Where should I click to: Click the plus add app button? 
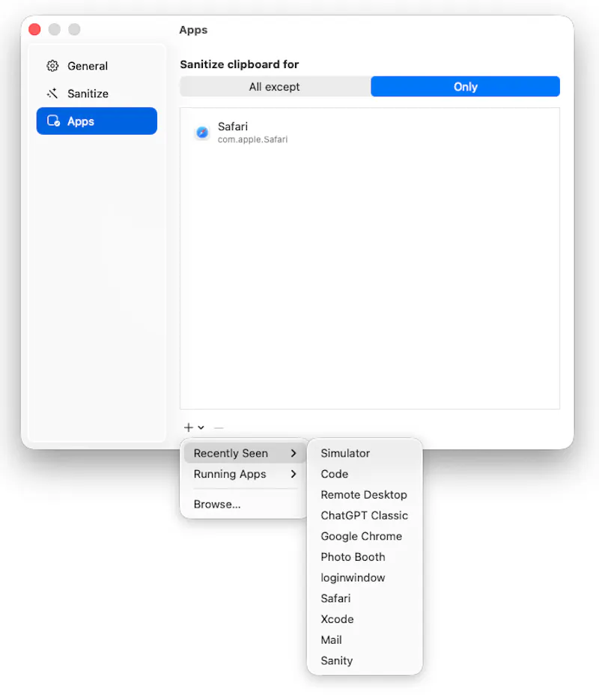(189, 427)
